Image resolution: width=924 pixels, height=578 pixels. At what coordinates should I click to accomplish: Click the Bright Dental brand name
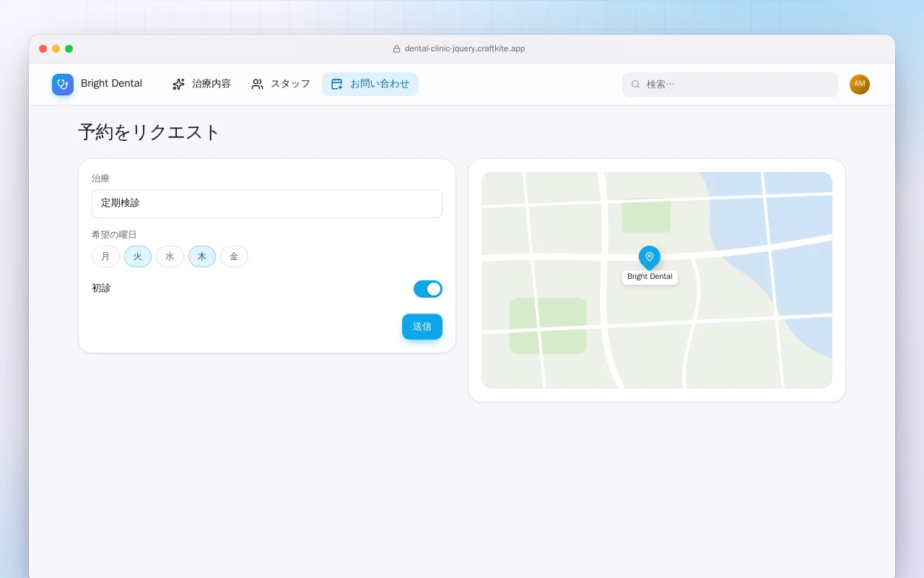pos(111,84)
